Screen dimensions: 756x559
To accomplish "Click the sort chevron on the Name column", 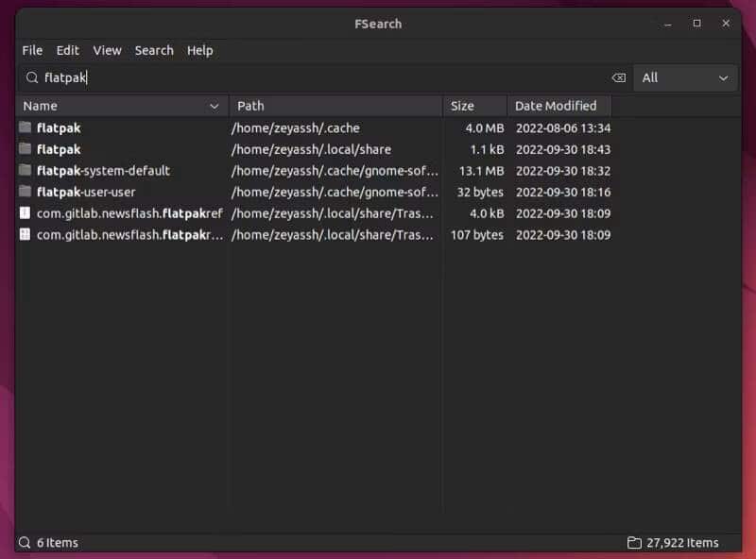I will 213,106.
